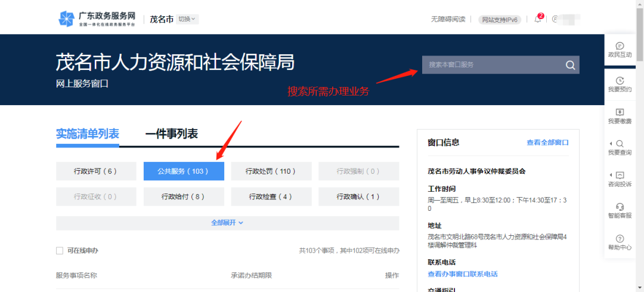This screenshot has width=644, height=292.
Task: Click the search magnifier icon
Action: (x=570, y=65)
